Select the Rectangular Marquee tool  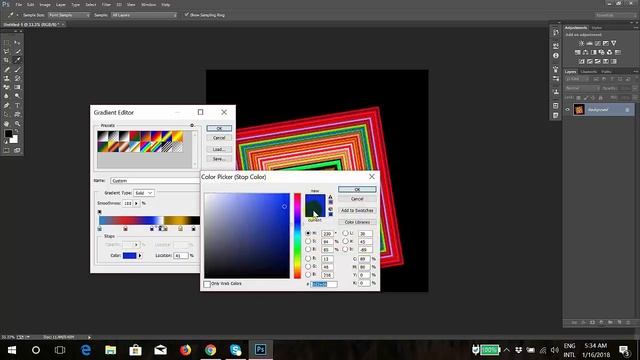point(7,42)
